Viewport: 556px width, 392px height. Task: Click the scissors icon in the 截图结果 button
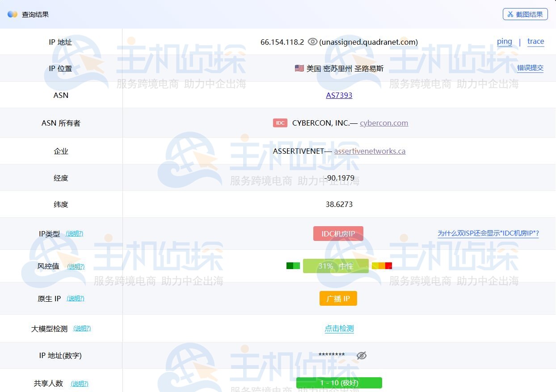[x=510, y=14]
